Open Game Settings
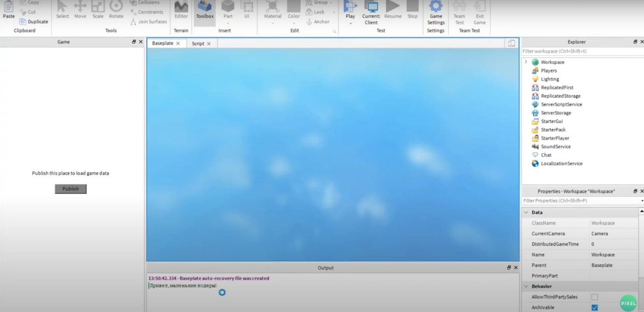Image resolution: width=644 pixels, height=312 pixels. 436,12
